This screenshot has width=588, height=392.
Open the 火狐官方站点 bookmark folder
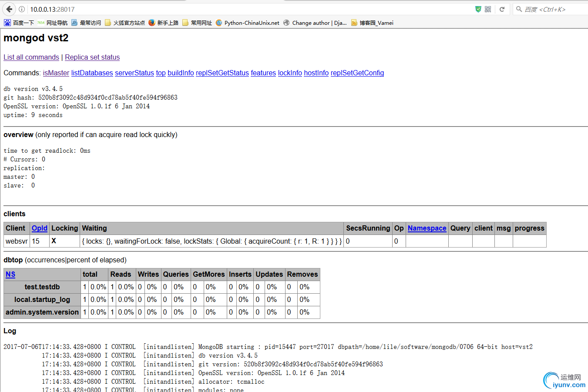click(x=125, y=23)
